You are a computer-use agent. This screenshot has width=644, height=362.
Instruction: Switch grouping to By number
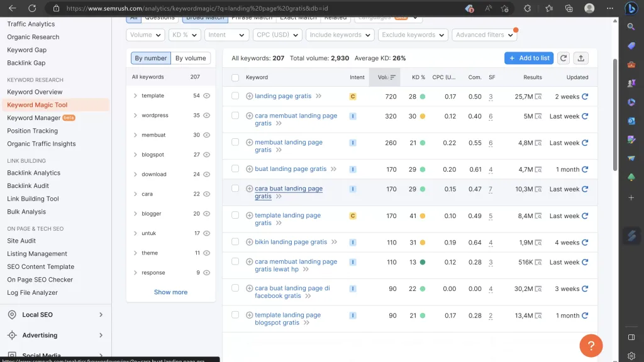[151, 58]
